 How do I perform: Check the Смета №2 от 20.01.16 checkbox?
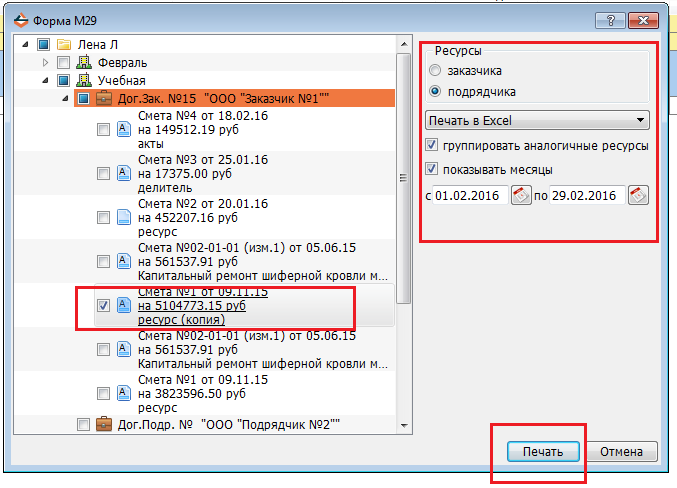(x=103, y=217)
